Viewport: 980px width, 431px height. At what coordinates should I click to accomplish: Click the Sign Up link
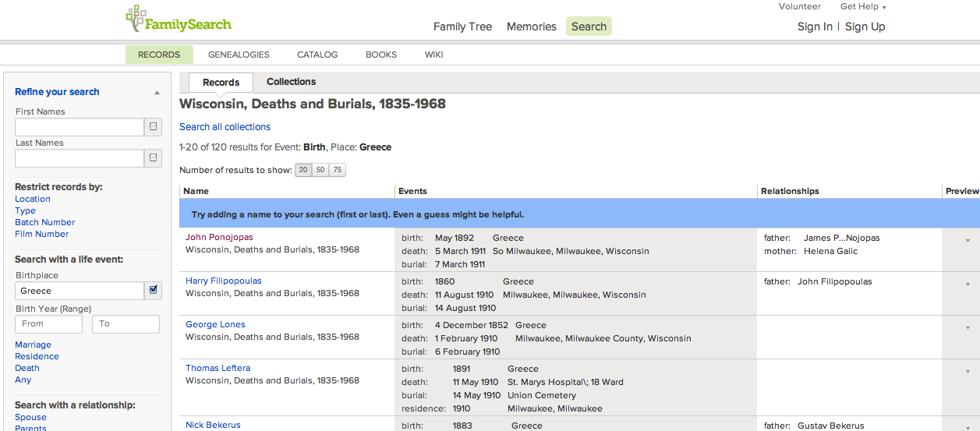[x=865, y=26]
